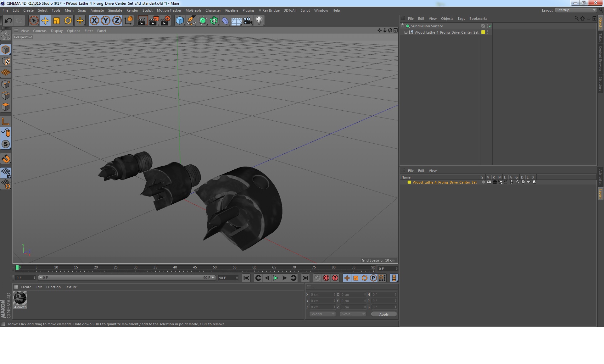Expand the Wood_Lathe_4_Prong_Drive_Center_Set object
The width and height of the screenshot is (604, 364).
[x=406, y=32]
